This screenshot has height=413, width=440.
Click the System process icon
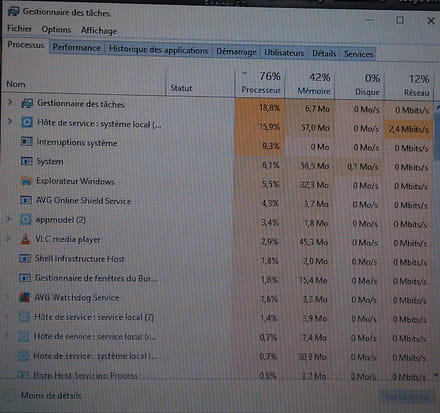[x=26, y=161]
